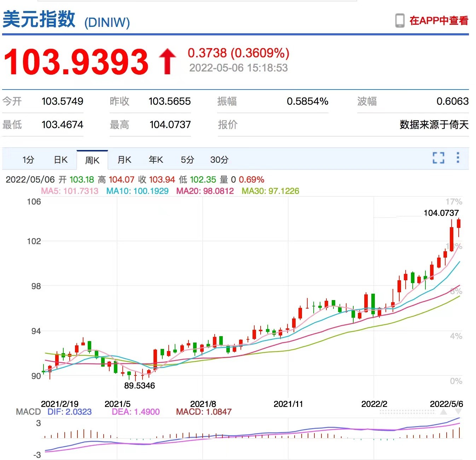Click the red up arrow beside price
The height and width of the screenshot is (460, 476).
click(x=167, y=62)
